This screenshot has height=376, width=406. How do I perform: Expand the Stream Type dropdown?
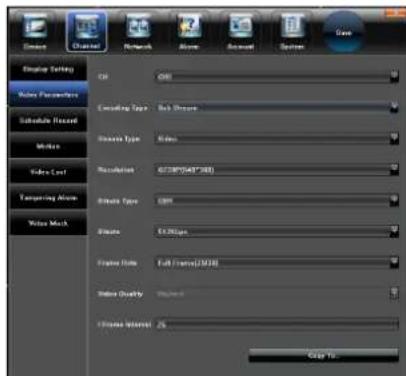pos(394,139)
